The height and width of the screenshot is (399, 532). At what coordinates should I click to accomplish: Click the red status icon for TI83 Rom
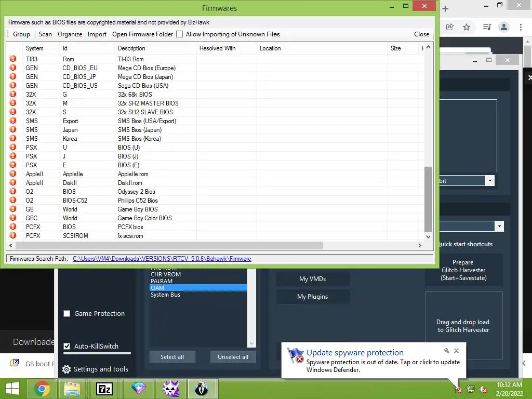(x=13, y=59)
